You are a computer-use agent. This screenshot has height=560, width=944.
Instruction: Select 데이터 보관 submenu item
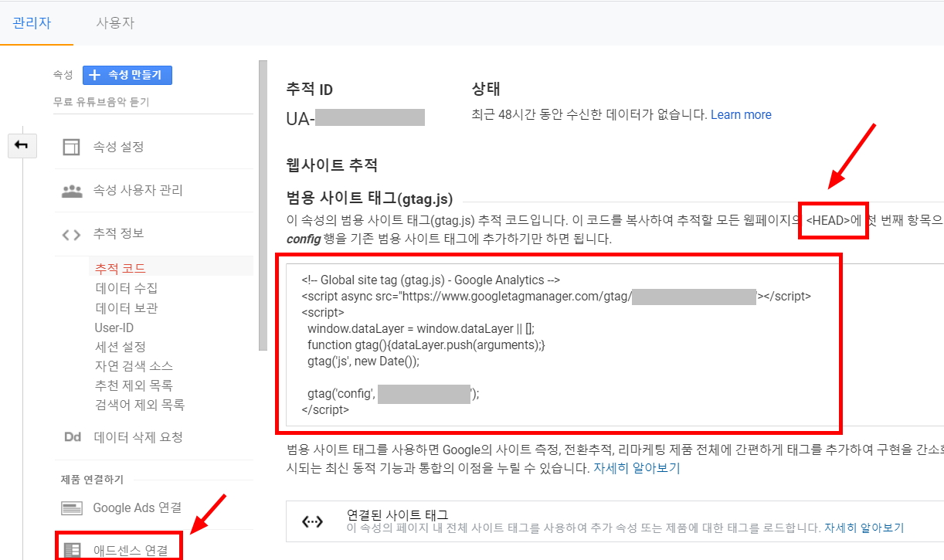[126, 307]
